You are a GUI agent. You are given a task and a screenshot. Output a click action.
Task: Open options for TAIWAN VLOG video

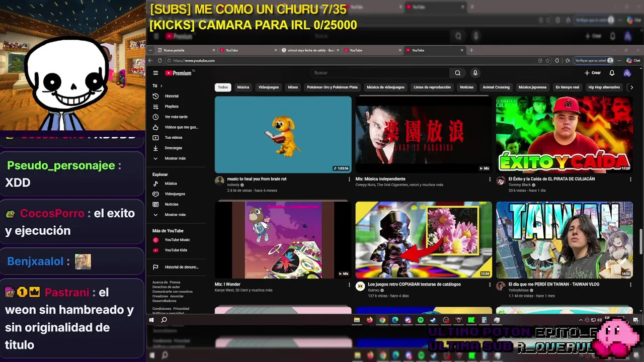click(630, 285)
